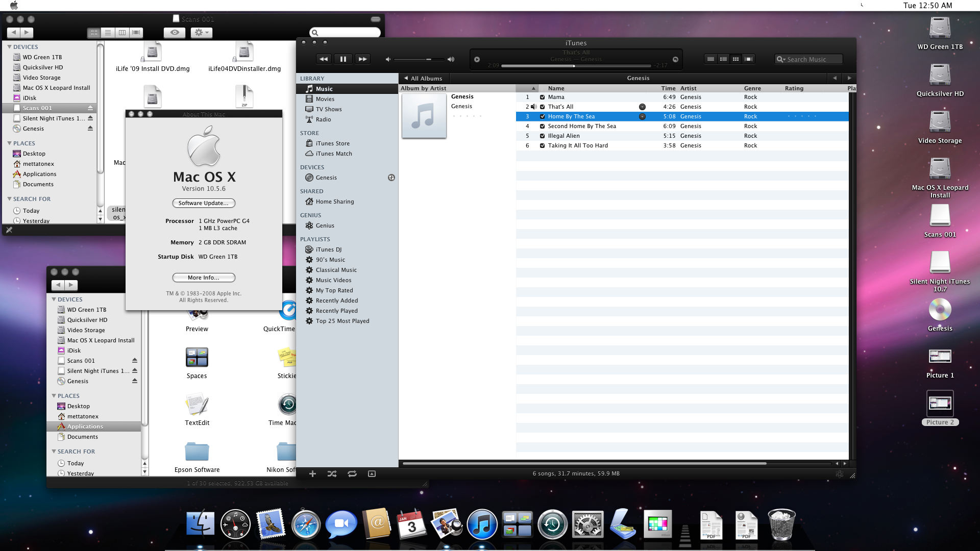
Task: Toggle repeat in iTunes bottom bar
Action: coord(352,474)
